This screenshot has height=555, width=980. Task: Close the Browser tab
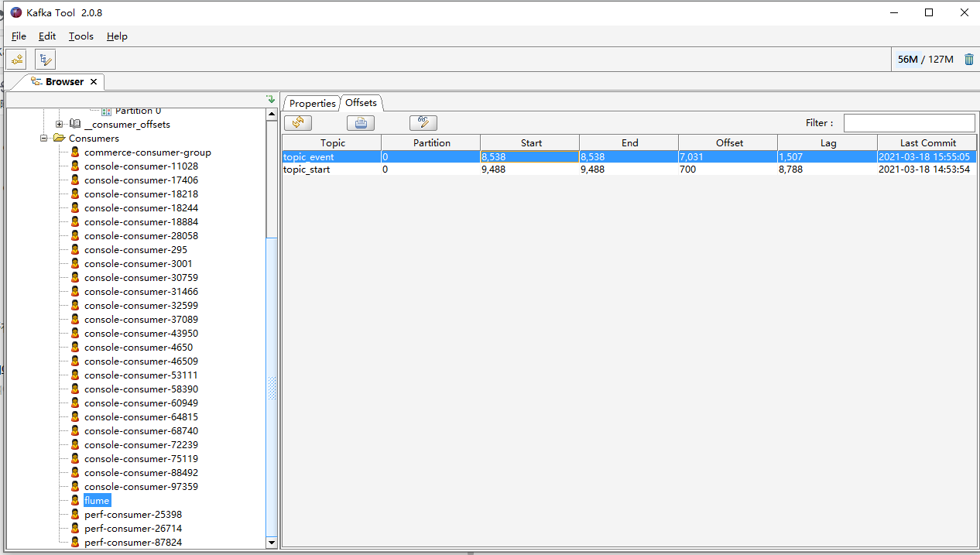tap(94, 81)
